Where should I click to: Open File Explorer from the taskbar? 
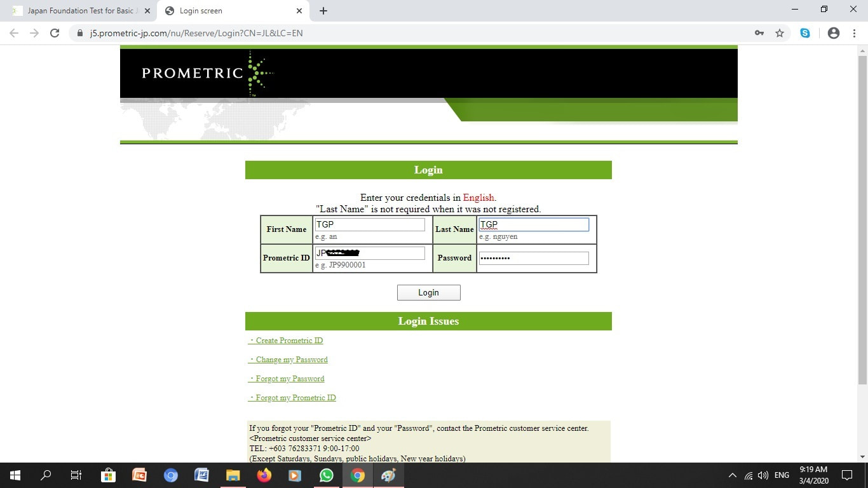[233, 475]
